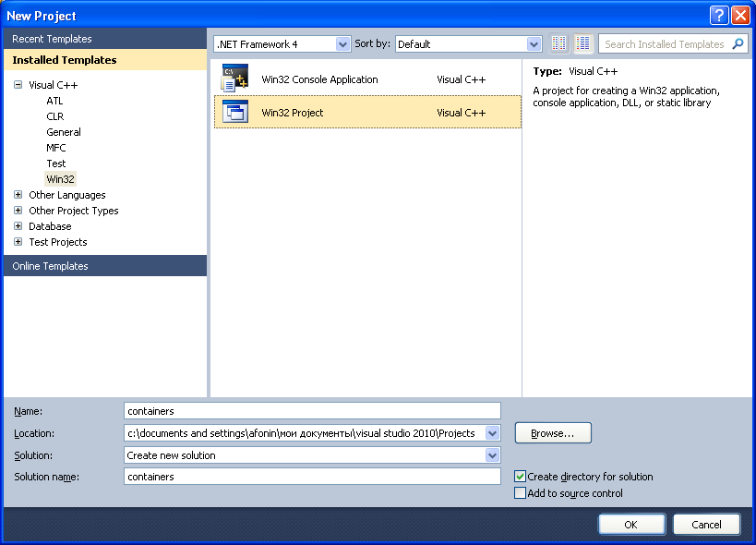Select the ATL category
The width and height of the screenshot is (756, 545).
pyautogui.click(x=54, y=101)
